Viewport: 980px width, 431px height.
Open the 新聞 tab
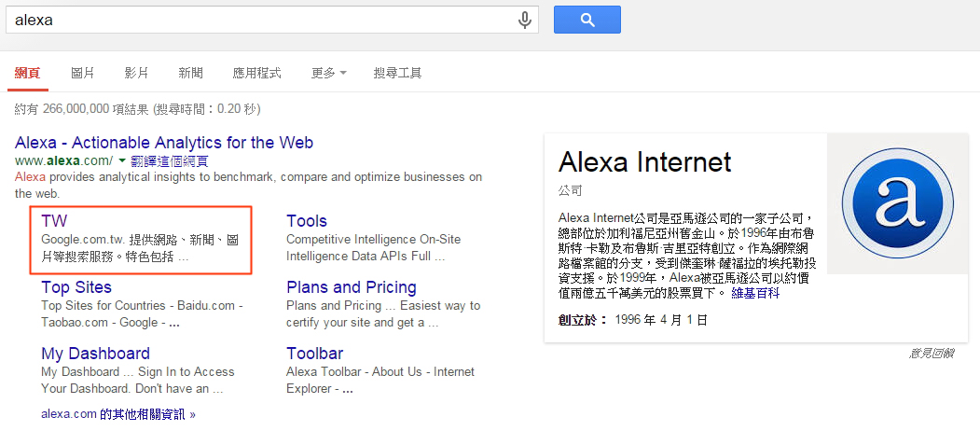pyautogui.click(x=190, y=73)
